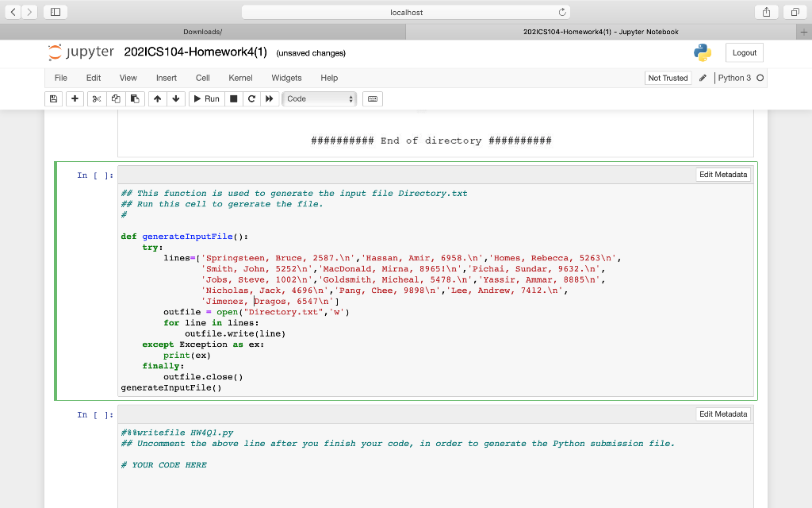Open a new tab plus icon
This screenshot has width=812, height=508.
pos(804,32)
